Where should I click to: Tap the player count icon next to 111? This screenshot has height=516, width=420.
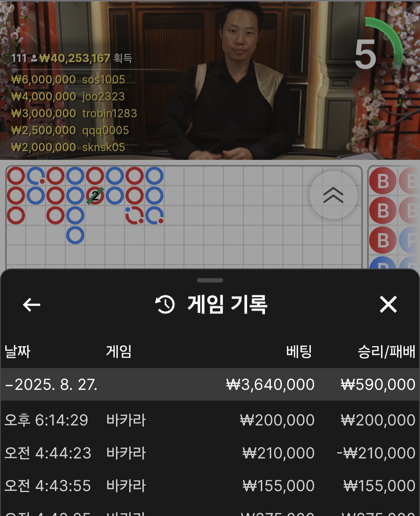point(34,58)
